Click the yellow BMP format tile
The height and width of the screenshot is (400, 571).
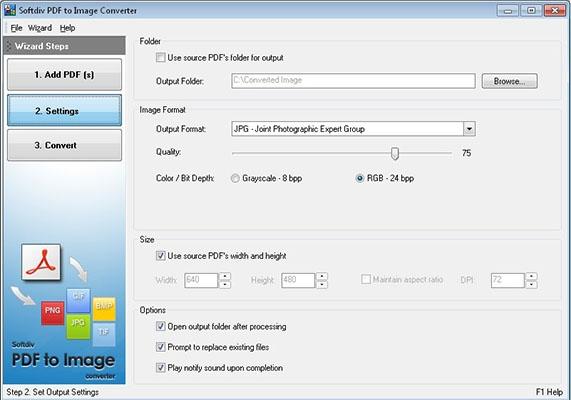104,309
